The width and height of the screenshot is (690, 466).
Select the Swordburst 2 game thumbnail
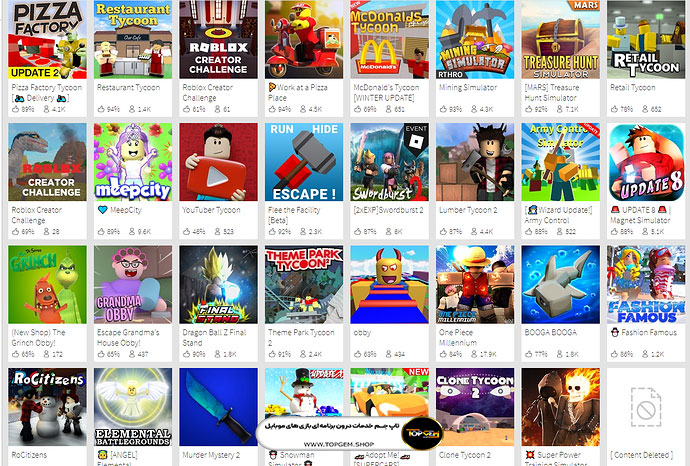(x=389, y=162)
